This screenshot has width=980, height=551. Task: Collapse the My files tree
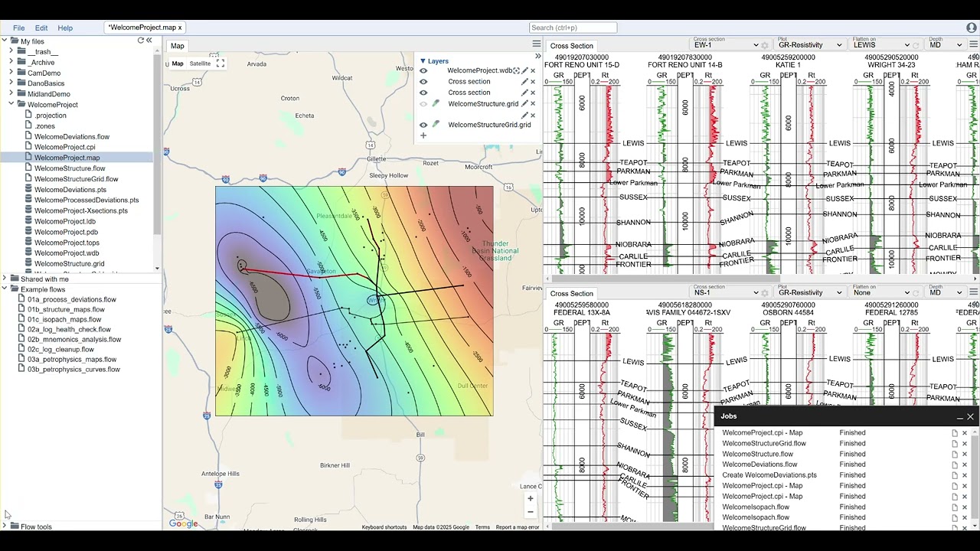[x=5, y=41]
